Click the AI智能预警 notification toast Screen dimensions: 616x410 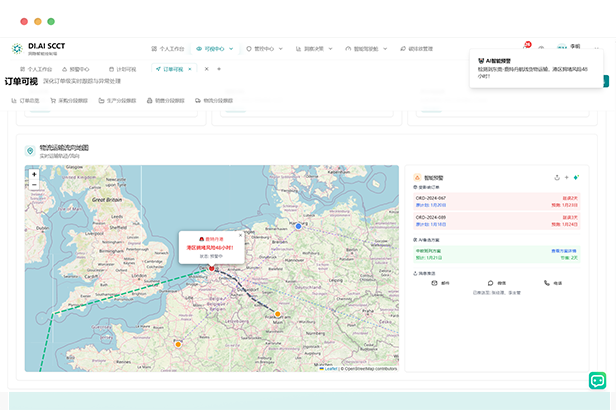click(x=536, y=68)
